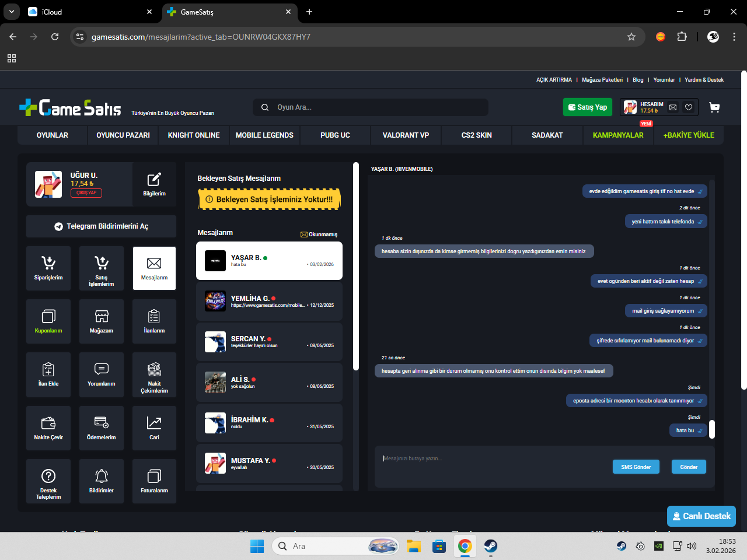
Task: Click the Oyun Ara search field
Action: 371,107
